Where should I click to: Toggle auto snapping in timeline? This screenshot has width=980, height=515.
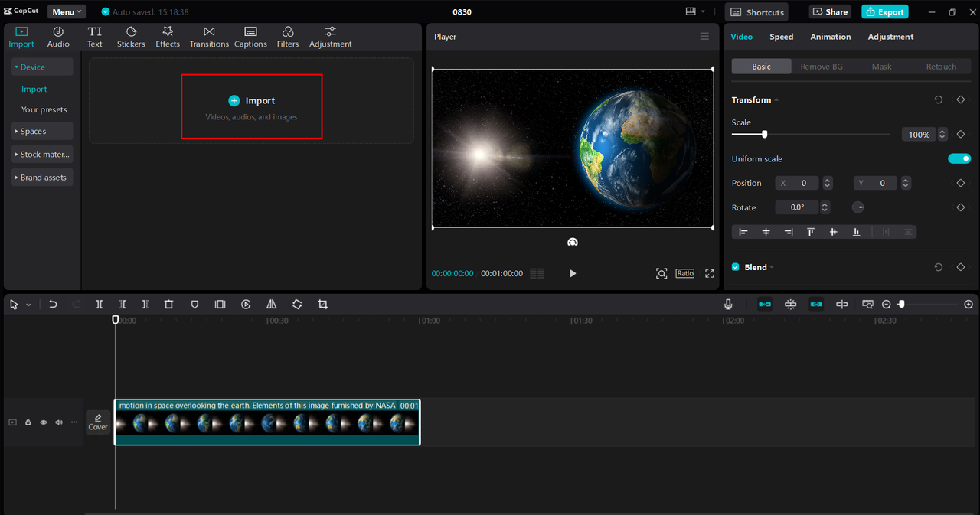pyautogui.click(x=790, y=304)
